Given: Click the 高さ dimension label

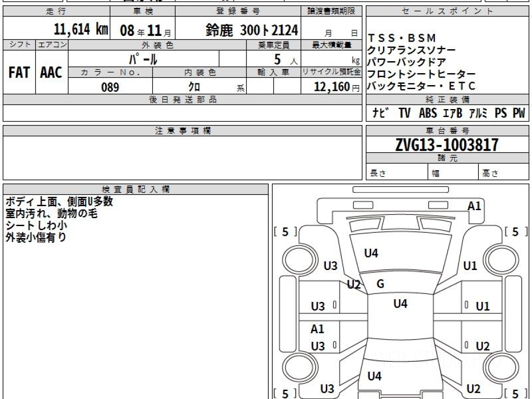Looking at the screenshot, I should coord(490,174).
